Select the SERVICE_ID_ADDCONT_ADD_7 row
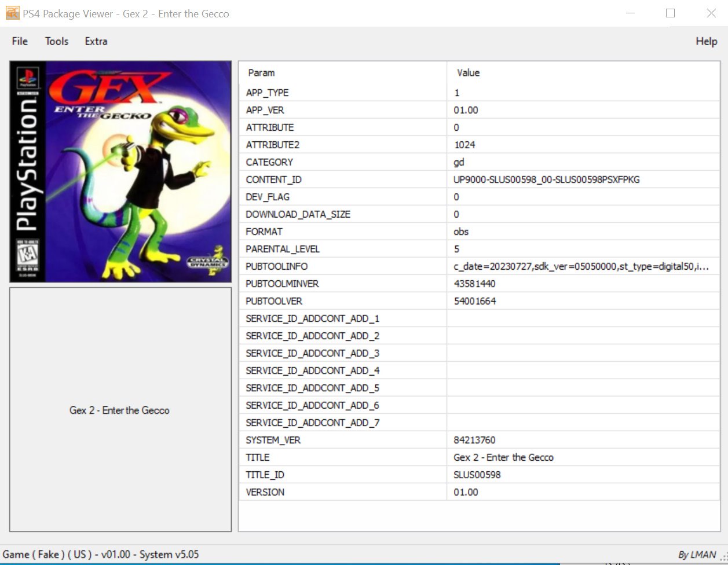Screen dimensions: 728x565 [480, 423]
